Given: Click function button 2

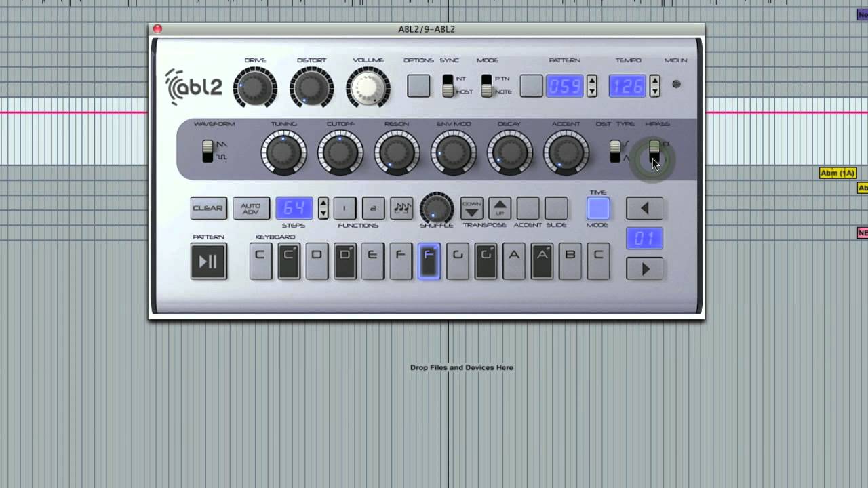Looking at the screenshot, I should point(373,208).
